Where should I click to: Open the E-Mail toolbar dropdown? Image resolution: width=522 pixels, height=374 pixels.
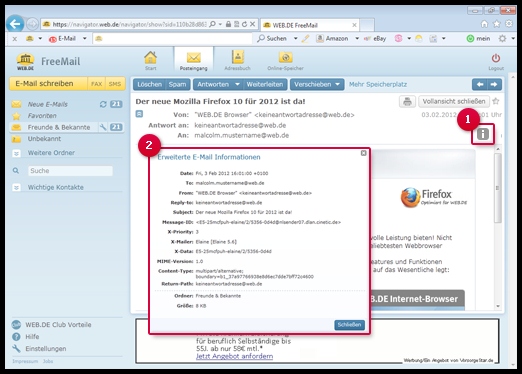[85, 39]
